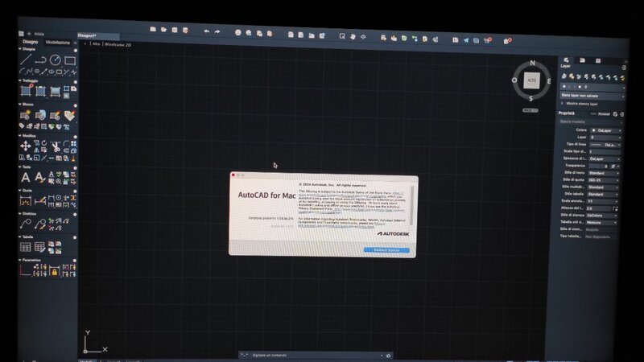The width and height of the screenshot is (644, 362).
Task: Toggle the Blocco panel pin dot
Action: pos(75,105)
